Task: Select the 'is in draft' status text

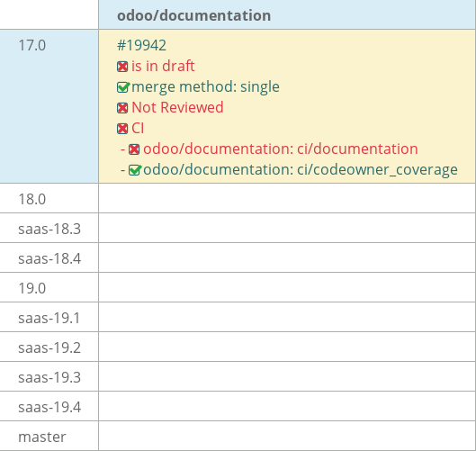Action: (x=163, y=66)
